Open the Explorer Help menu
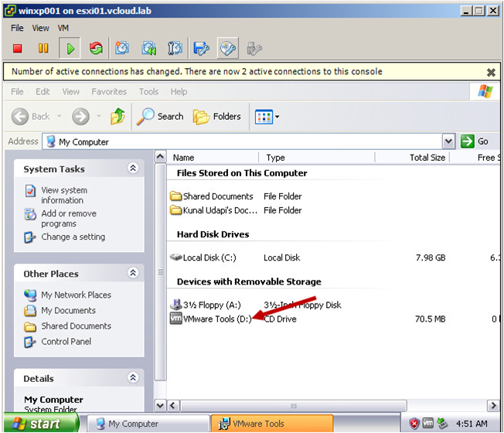The height and width of the screenshot is (433, 504). 179,91
